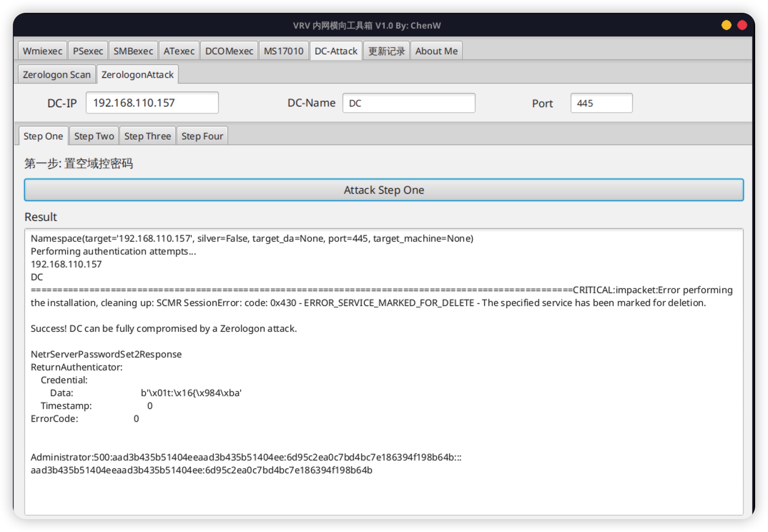Select the DC-Attack tab
Image resolution: width=768 pixels, height=532 pixels.
tap(336, 51)
